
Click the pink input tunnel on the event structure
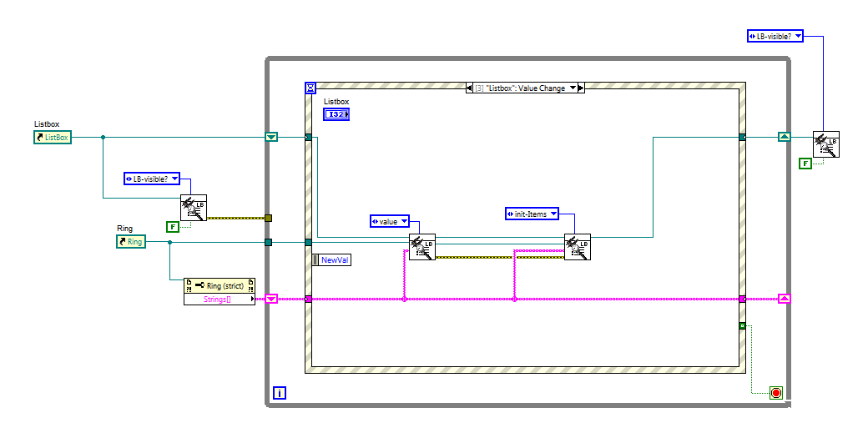[x=308, y=300]
